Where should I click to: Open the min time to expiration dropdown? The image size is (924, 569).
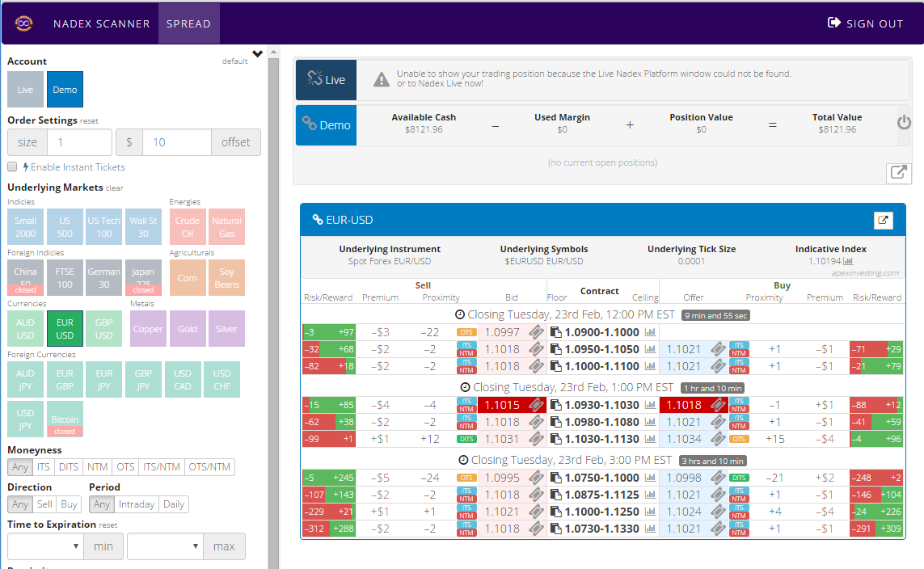pyautogui.click(x=45, y=546)
